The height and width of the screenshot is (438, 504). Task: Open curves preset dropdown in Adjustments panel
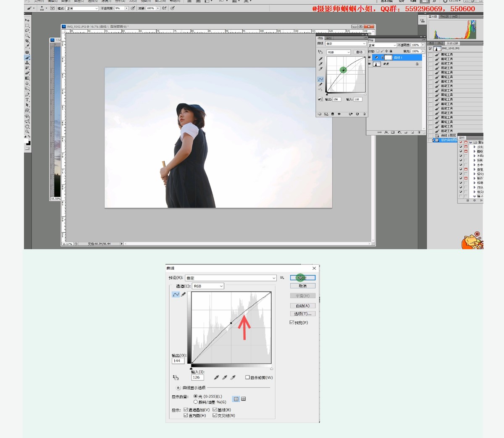coord(346,44)
